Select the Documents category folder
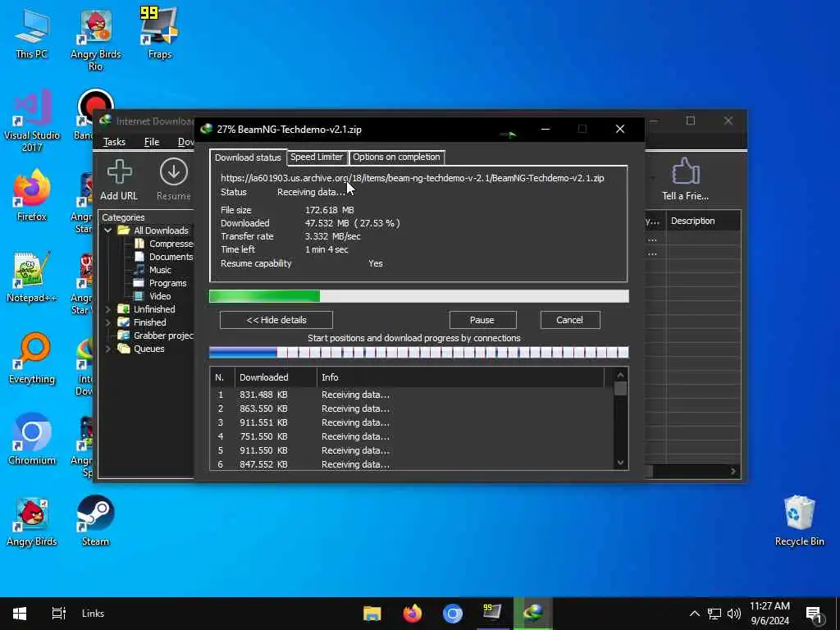Viewport: 840px width, 630px height. click(163, 257)
